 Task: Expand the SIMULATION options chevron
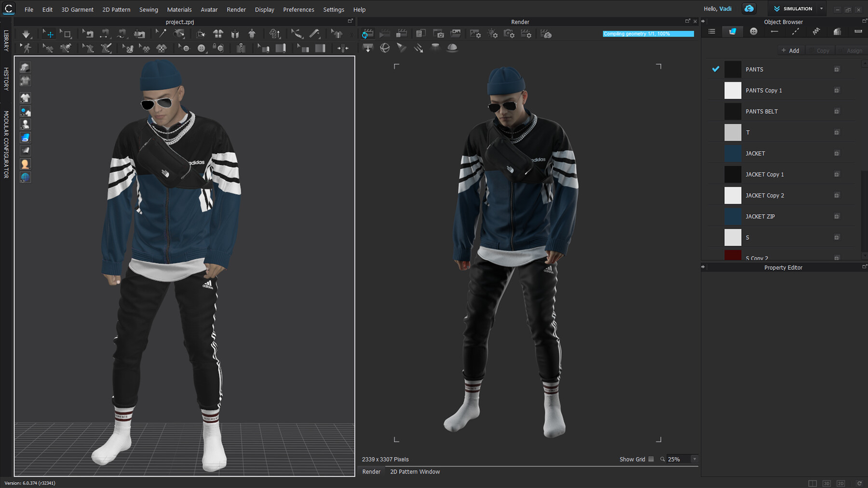pyautogui.click(x=821, y=8)
